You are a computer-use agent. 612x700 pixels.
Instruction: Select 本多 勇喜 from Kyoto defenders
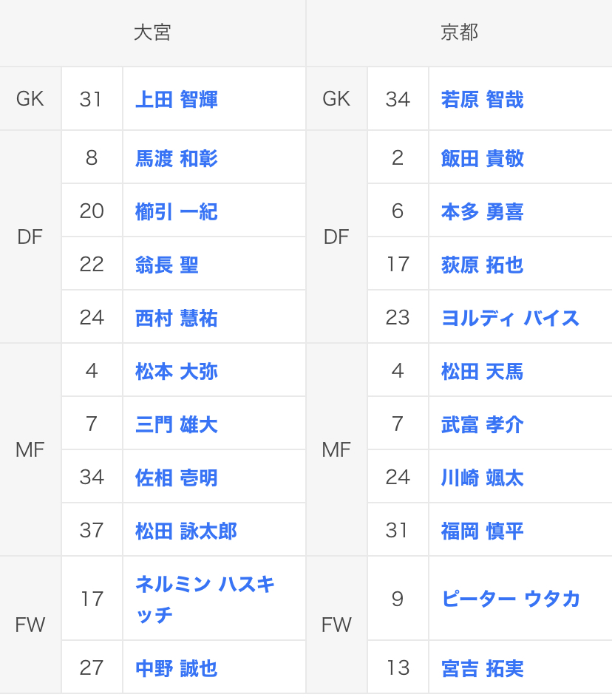[482, 211]
